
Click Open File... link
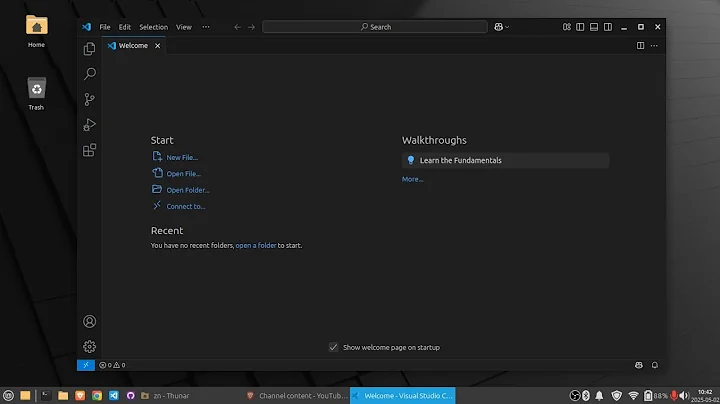tap(183, 174)
